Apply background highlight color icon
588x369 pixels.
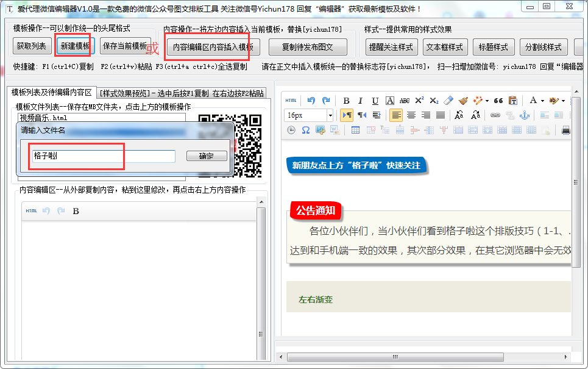[x=553, y=100]
